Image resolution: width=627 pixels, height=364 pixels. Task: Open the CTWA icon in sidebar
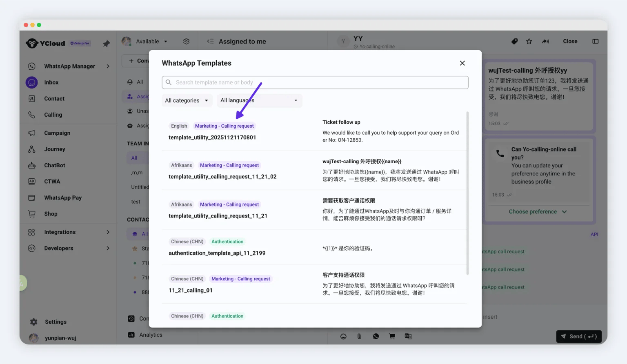pos(32,182)
